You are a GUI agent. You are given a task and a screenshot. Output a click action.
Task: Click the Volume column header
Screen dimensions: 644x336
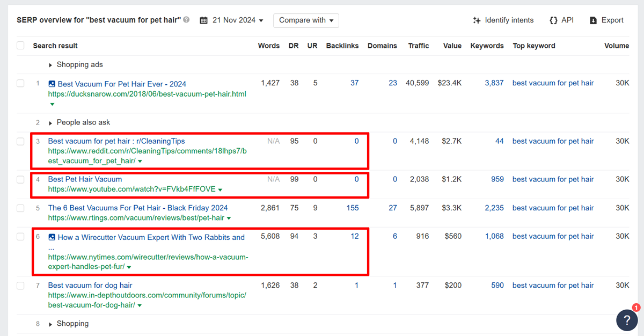pos(617,46)
